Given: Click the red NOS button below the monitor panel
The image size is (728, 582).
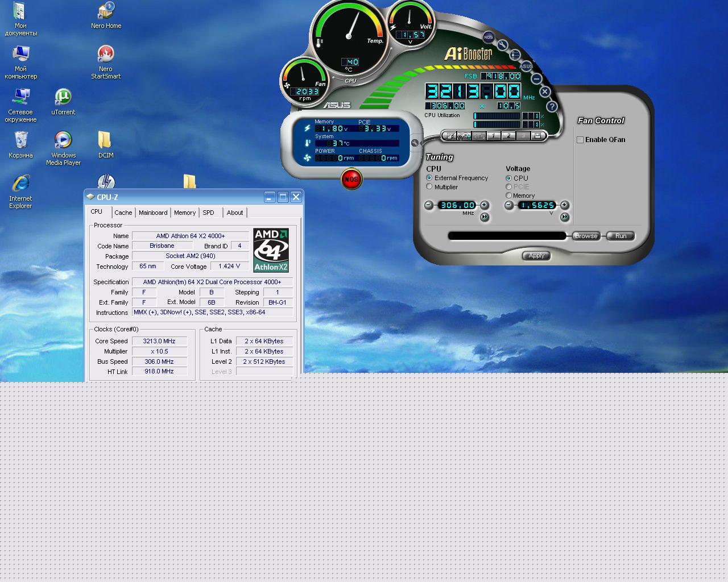Looking at the screenshot, I should [351, 179].
